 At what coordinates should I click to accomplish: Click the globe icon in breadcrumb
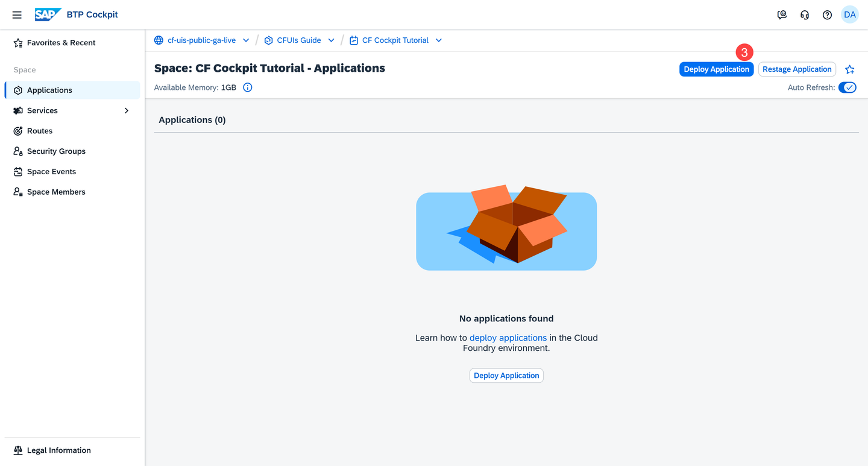[x=159, y=40]
